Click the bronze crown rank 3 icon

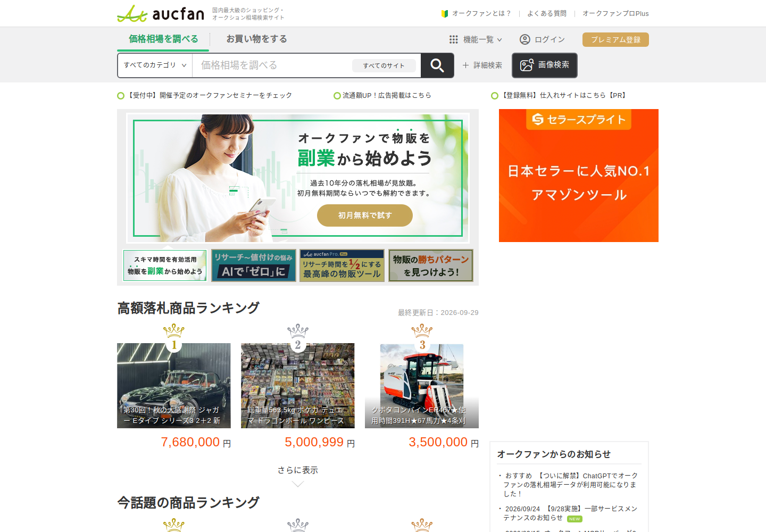(x=422, y=337)
